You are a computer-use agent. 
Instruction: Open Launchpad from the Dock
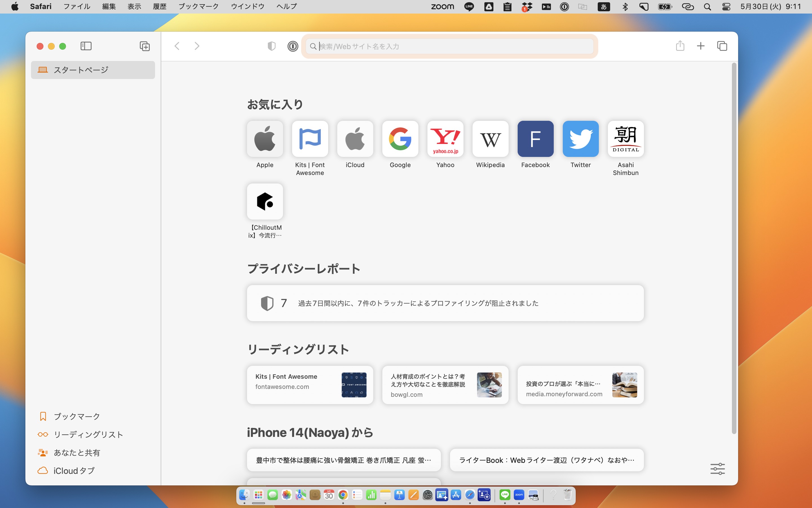pyautogui.click(x=258, y=495)
